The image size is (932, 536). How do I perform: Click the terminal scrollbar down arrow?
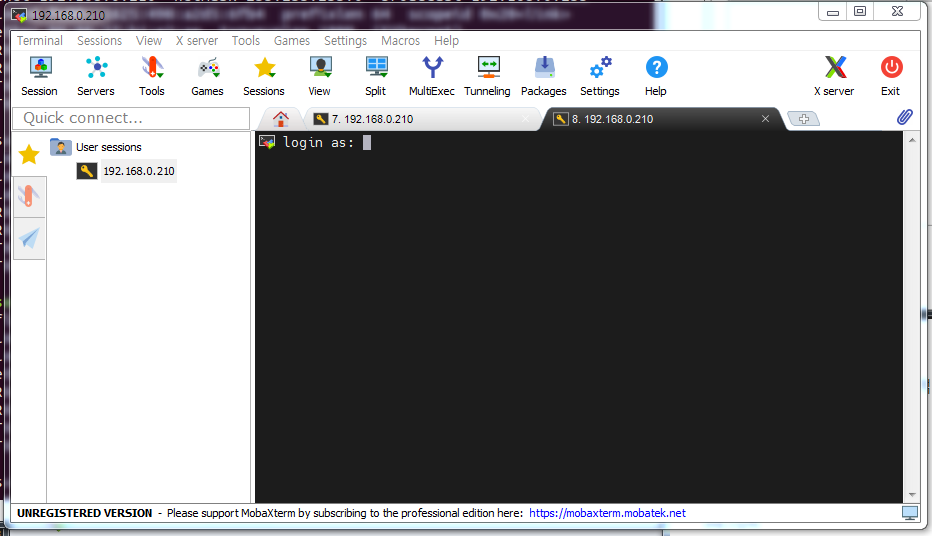[x=912, y=494]
